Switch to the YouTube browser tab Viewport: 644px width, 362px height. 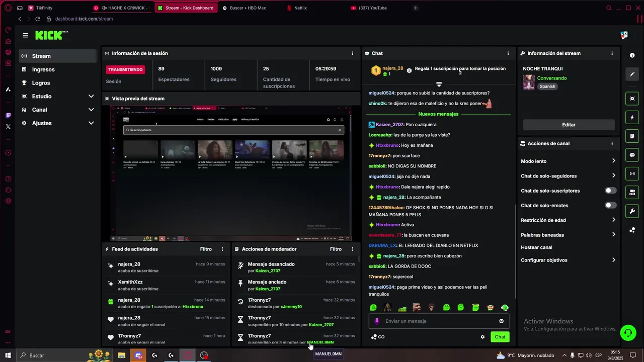coord(379,8)
